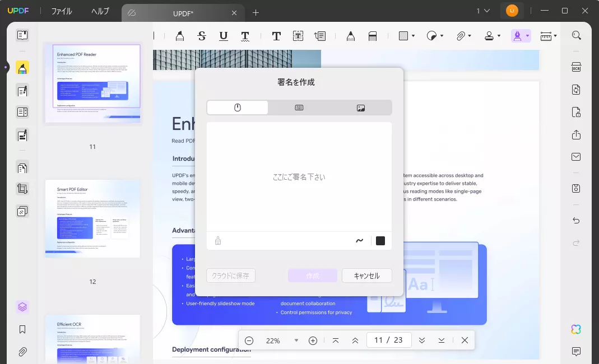Viewport: 599px width, 364px height.
Task: Switch to the image signature tab
Action: coord(361,108)
